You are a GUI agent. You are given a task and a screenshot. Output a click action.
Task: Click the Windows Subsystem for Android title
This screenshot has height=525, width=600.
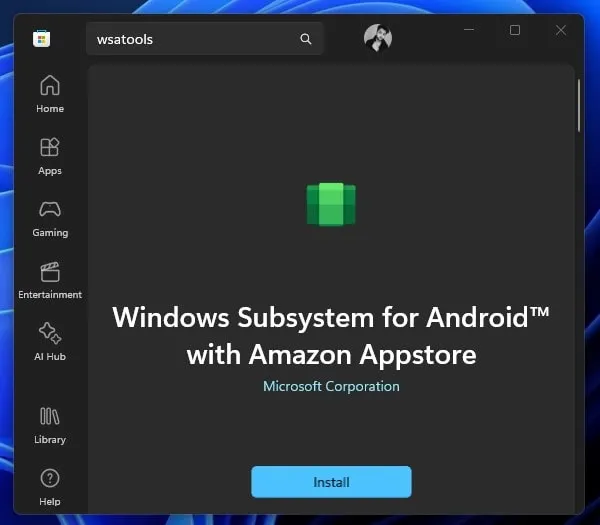tap(331, 336)
